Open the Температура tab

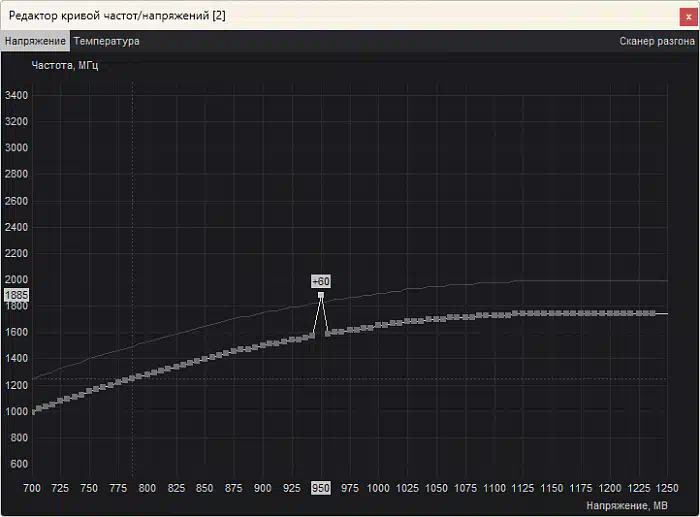click(106, 41)
